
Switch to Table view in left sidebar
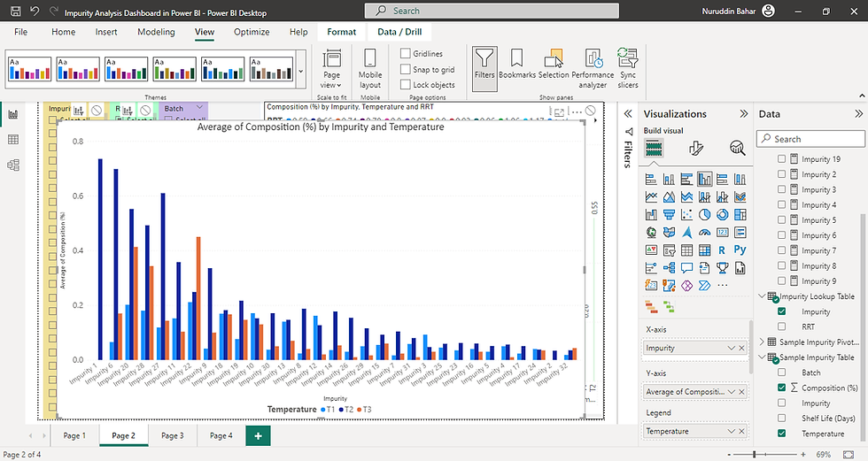(13, 139)
